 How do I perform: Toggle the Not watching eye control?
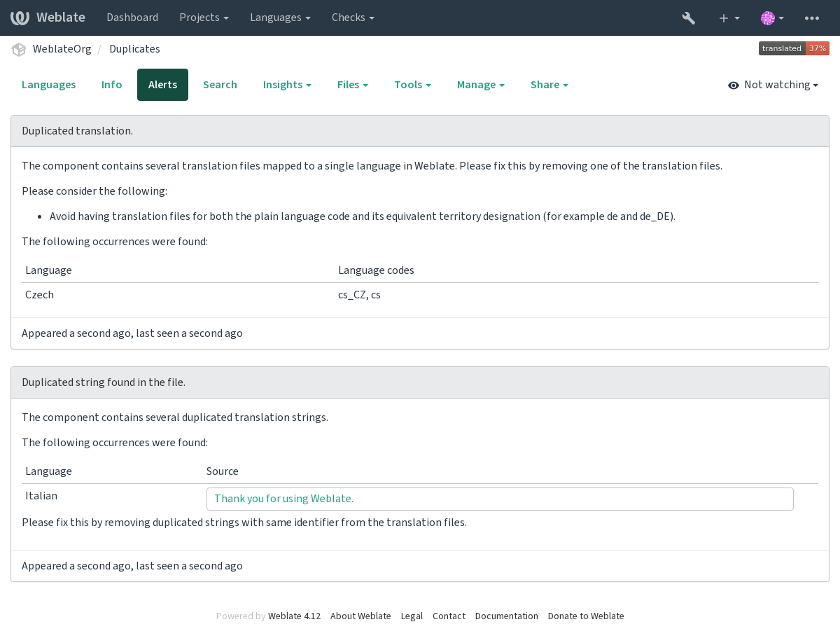coord(773,85)
